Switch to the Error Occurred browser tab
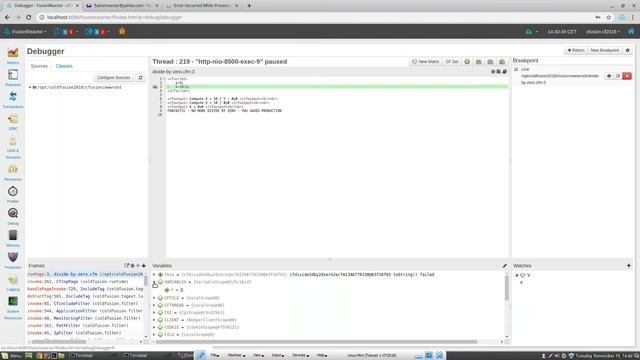Screen dimensions: 640x360 point(202,6)
